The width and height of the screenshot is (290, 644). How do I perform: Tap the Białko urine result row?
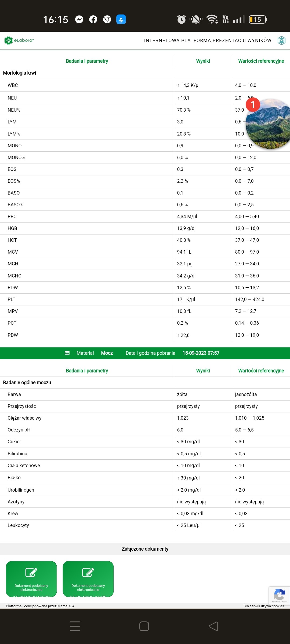pos(145,478)
